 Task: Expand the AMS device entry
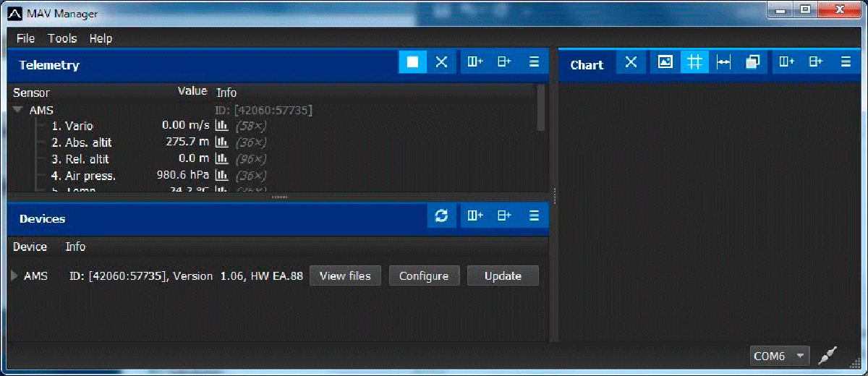click(x=16, y=275)
